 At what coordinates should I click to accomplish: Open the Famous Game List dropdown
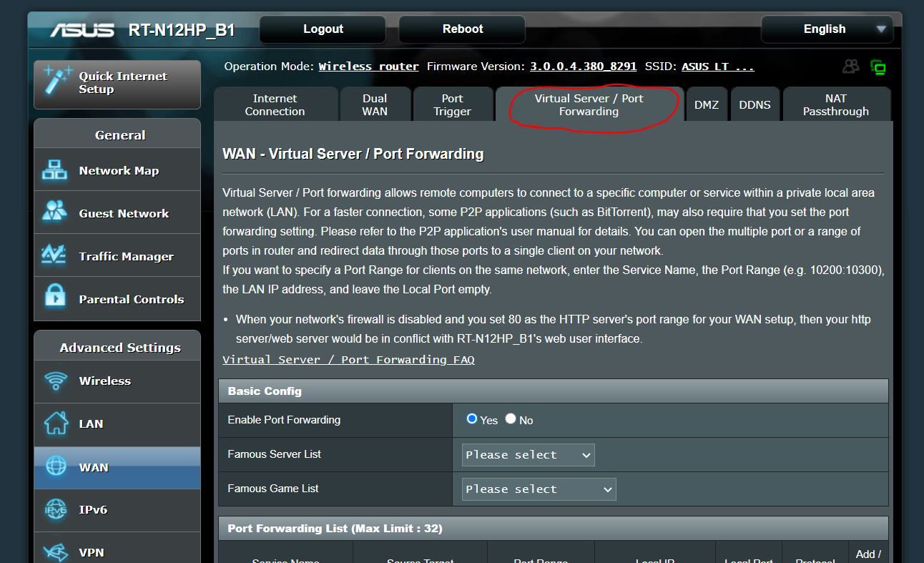click(x=539, y=489)
